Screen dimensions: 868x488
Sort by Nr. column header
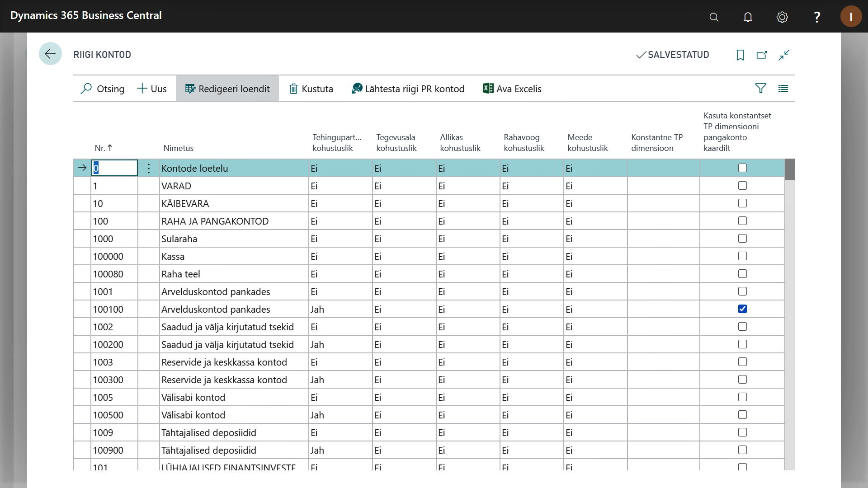[104, 148]
